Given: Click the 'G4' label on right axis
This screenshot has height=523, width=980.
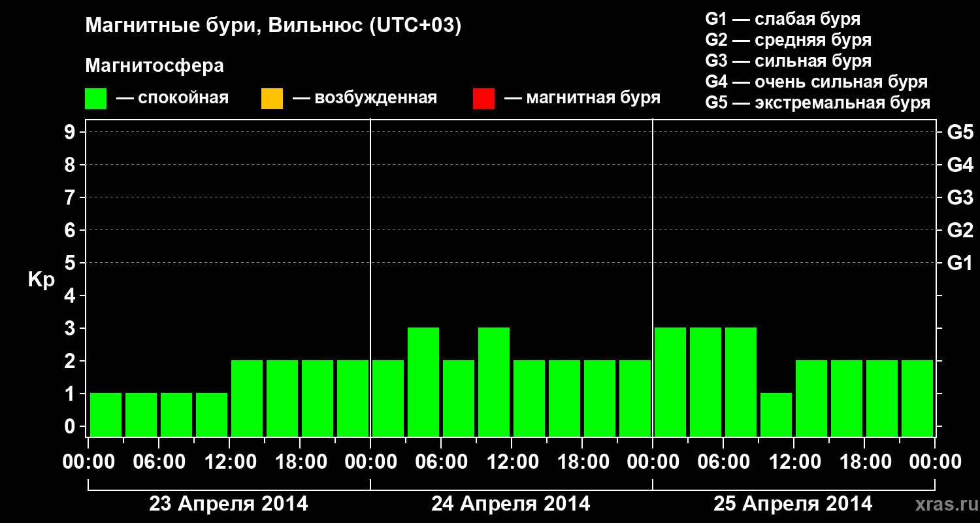Looking at the screenshot, I should click(x=960, y=165).
